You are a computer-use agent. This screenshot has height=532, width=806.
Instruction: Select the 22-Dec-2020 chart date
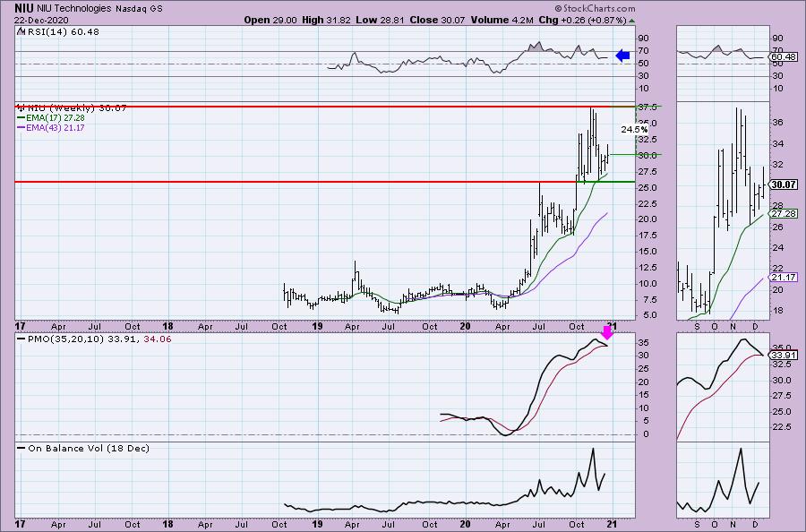(41, 20)
